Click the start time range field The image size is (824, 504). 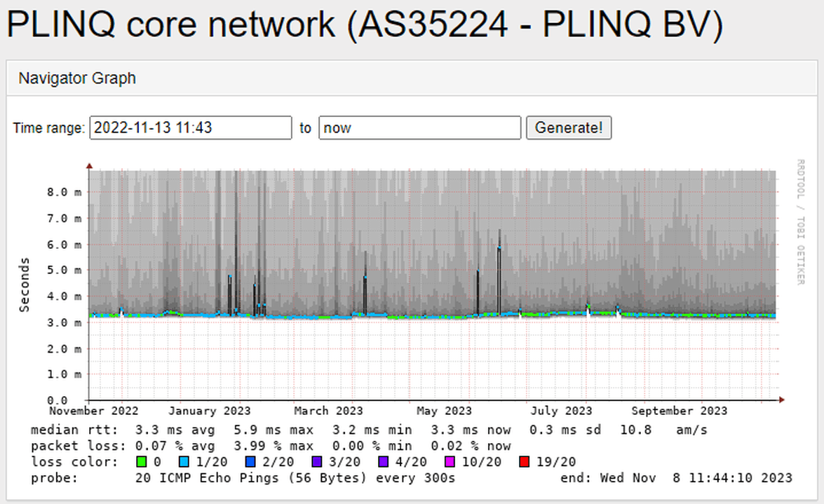(x=190, y=128)
